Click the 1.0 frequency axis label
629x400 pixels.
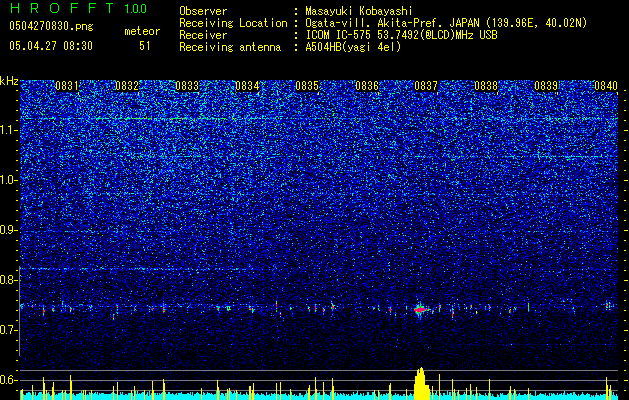coord(8,180)
